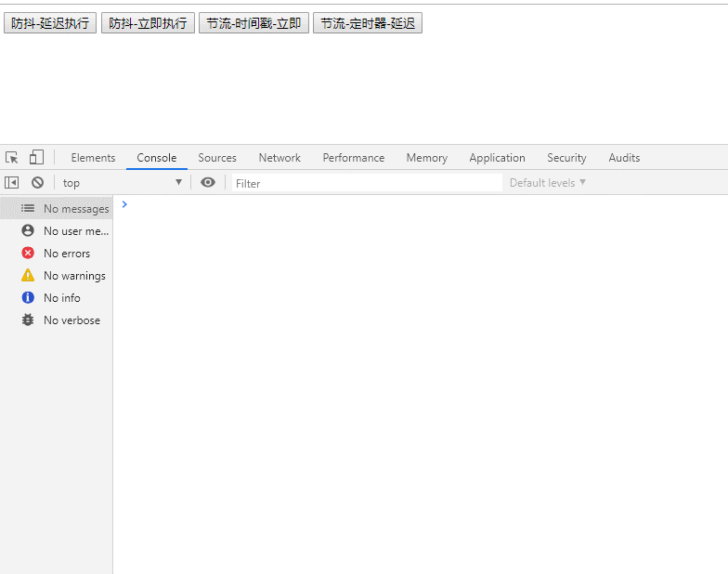Open the top context dropdown

(x=123, y=183)
